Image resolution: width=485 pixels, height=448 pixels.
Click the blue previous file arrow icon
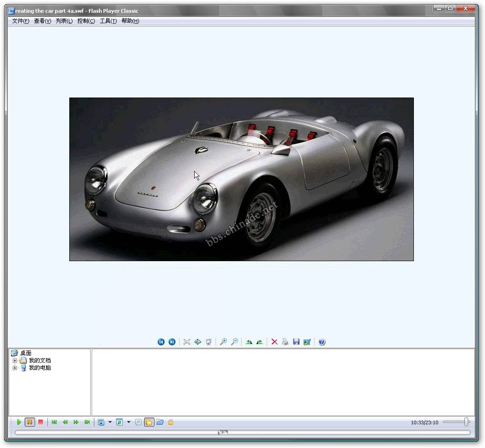[161, 342]
